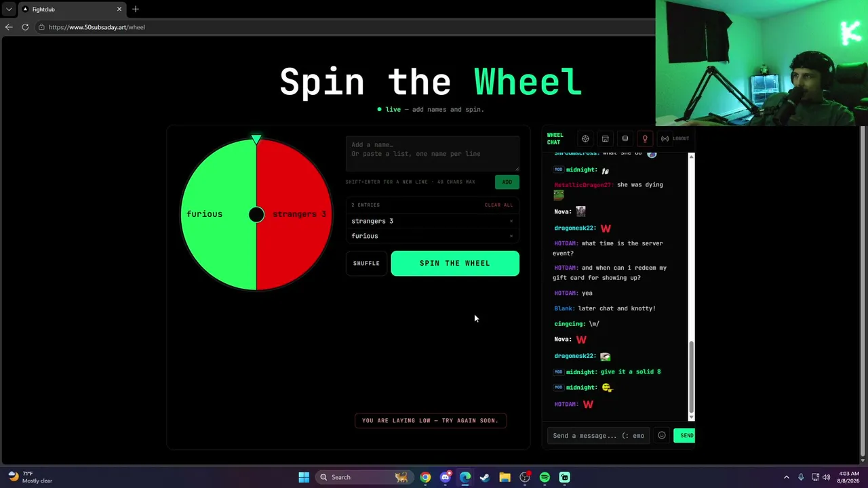Viewport: 868px width, 488px height.
Task: Click the browser address bar URL
Action: click(97, 27)
